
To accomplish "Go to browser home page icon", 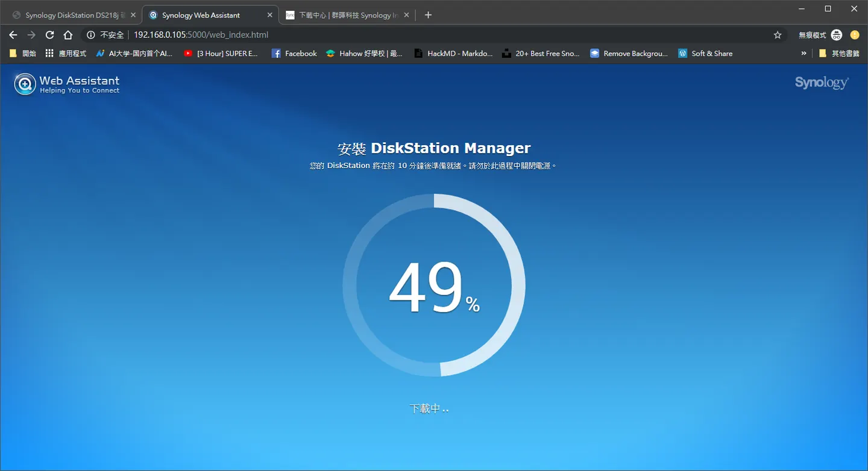I will point(68,35).
